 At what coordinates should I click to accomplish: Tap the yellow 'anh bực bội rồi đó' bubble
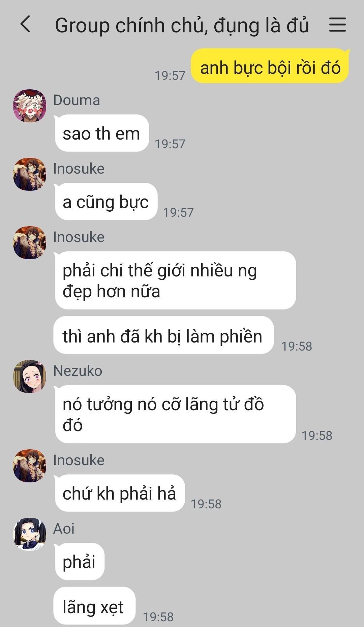click(x=270, y=66)
